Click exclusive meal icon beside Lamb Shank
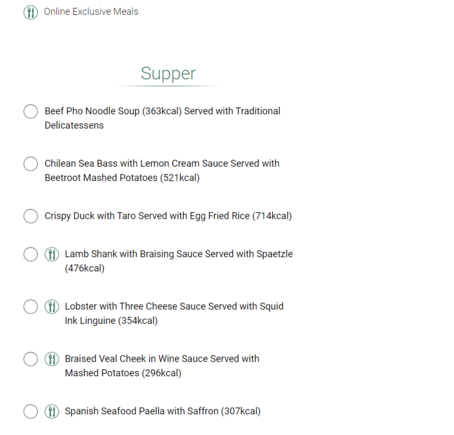The height and width of the screenshot is (435, 454). click(x=52, y=254)
